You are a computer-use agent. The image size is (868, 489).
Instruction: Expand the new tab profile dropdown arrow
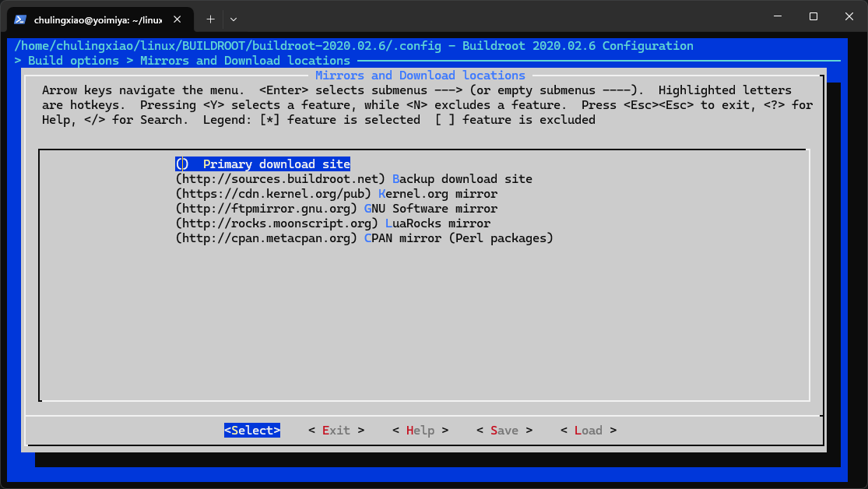point(234,19)
